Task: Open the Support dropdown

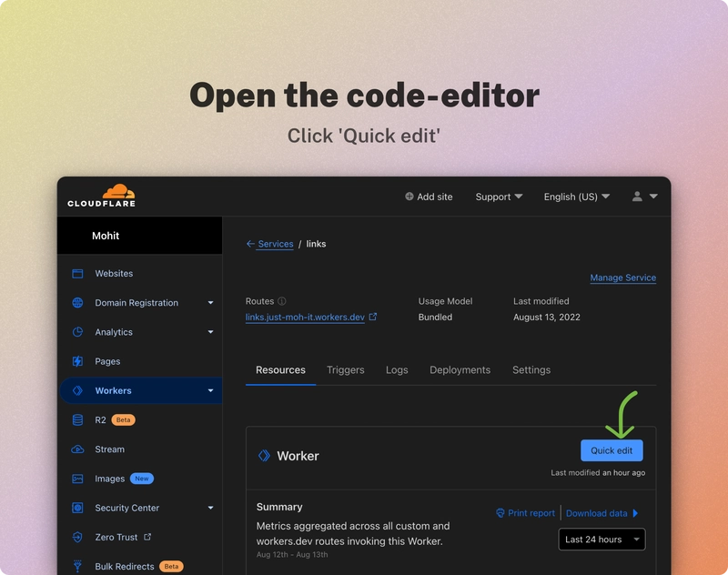Action: (499, 197)
